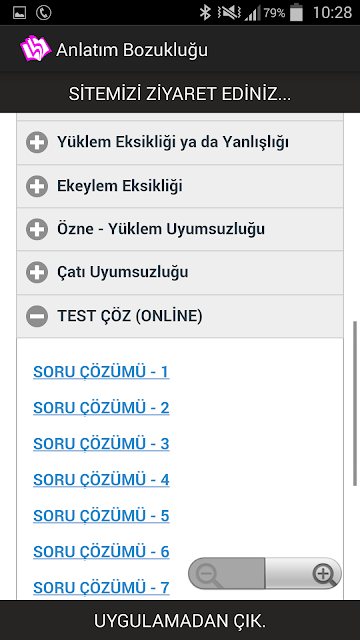Click minus icon beside TEST ÇÖZ (ONLINE)
The width and height of the screenshot is (360, 640).
tap(37, 316)
